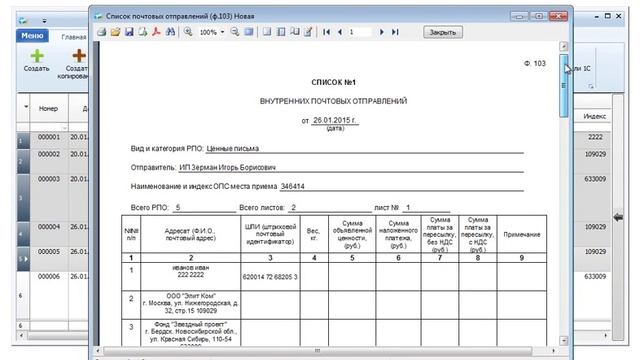This screenshot has width=640, height=360.
Task: Open column chooser dropdown at grid corner
Action: 26,107
